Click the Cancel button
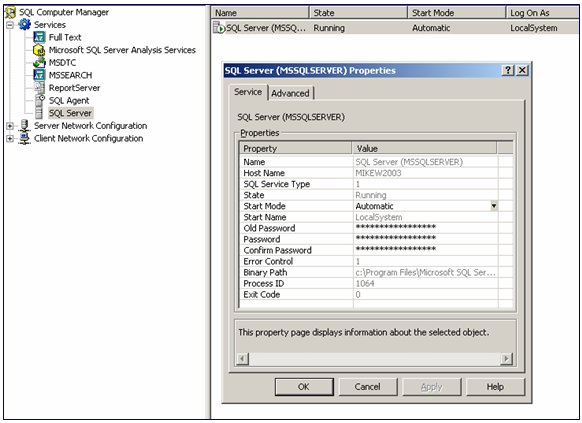This screenshot has height=423, width=582. click(x=367, y=387)
